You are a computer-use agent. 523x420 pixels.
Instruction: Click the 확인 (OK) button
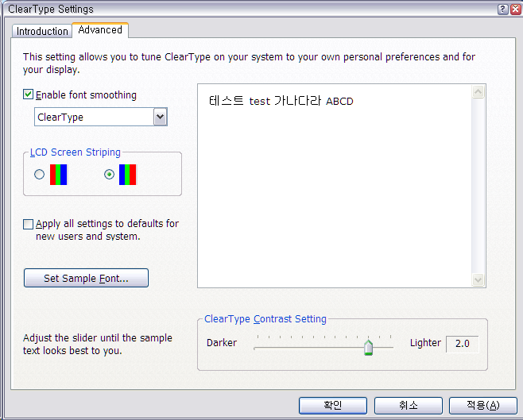tap(333, 406)
